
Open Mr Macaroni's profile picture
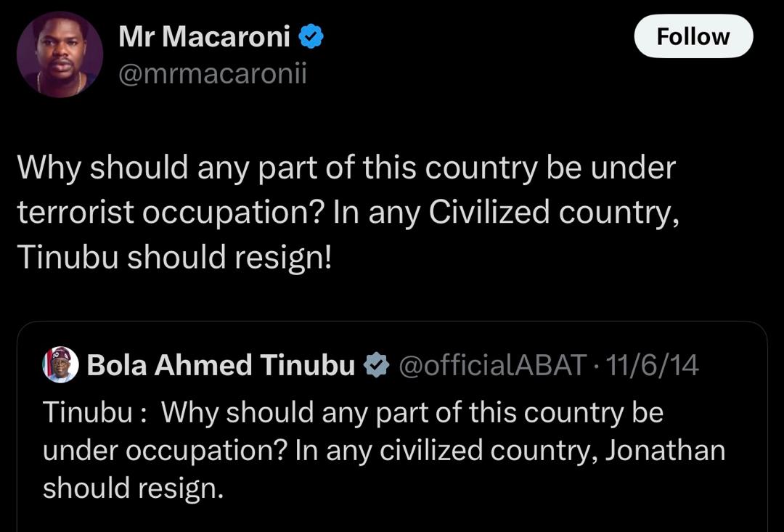point(60,54)
